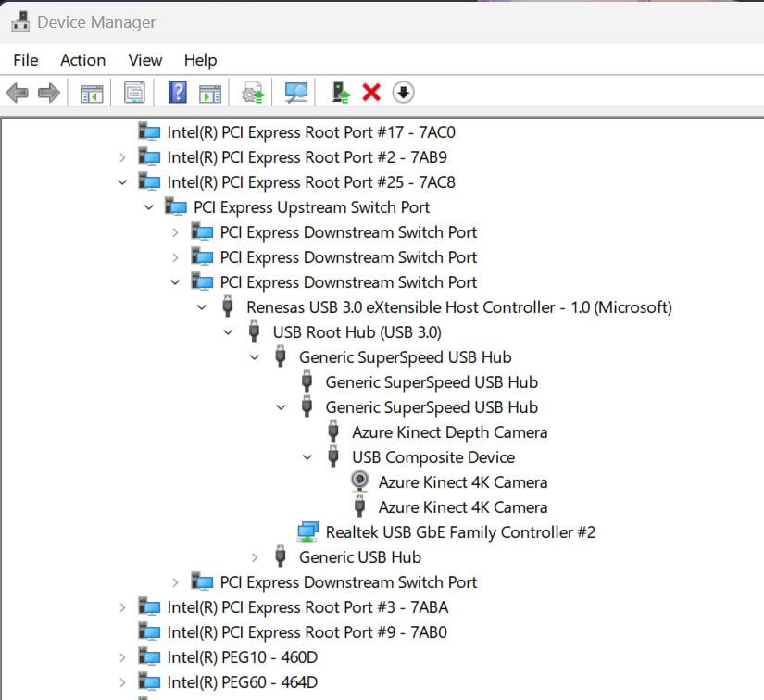
Task: Expand the Intel(R) PEG10 - 460D node
Action: click(x=122, y=657)
